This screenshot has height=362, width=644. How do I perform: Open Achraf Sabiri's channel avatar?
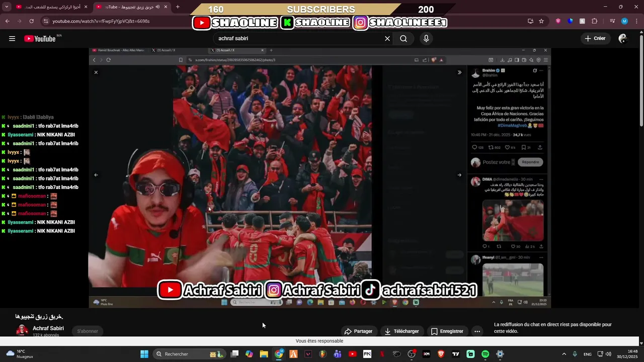click(x=22, y=330)
